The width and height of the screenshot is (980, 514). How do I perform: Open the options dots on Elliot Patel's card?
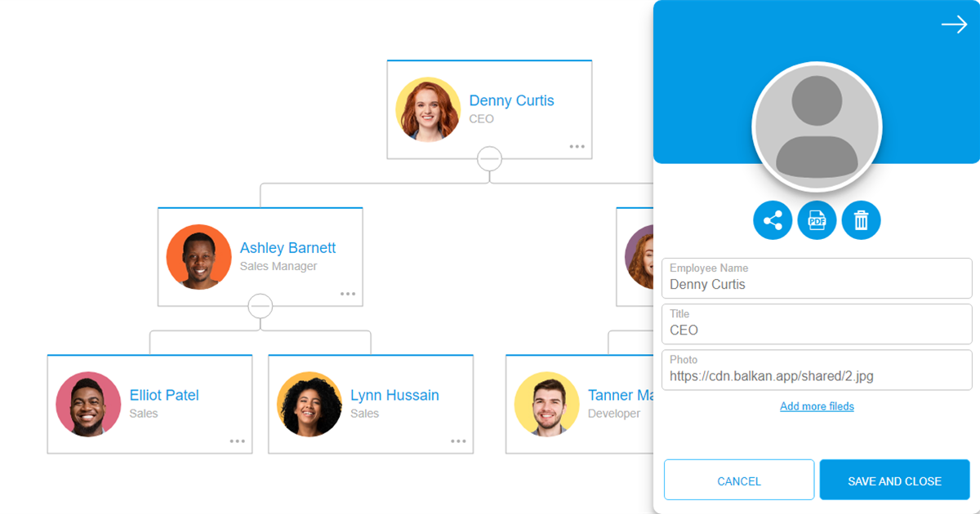click(237, 441)
